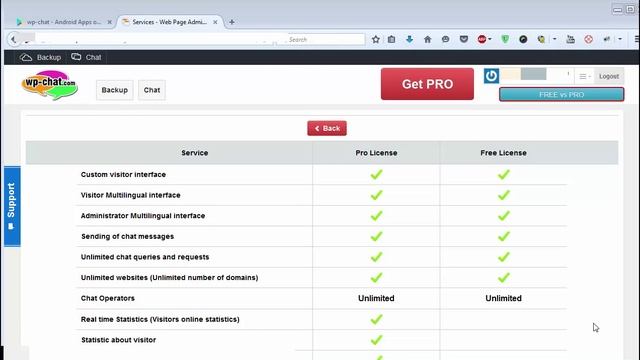This screenshot has width=640, height=360.
Task: Close the wp-chat Android Apps tab
Action: tap(109, 22)
